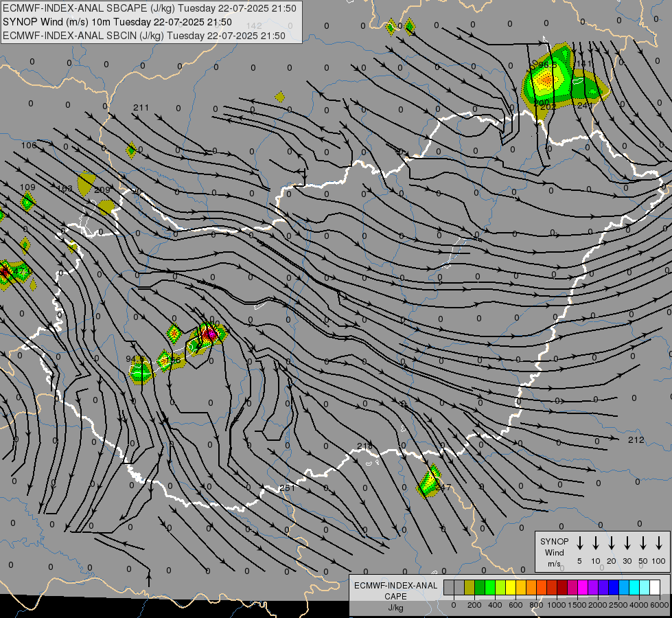672x618 pixels.
Task: Click the 2500 tick on color scale
Action: tap(618, 605)
